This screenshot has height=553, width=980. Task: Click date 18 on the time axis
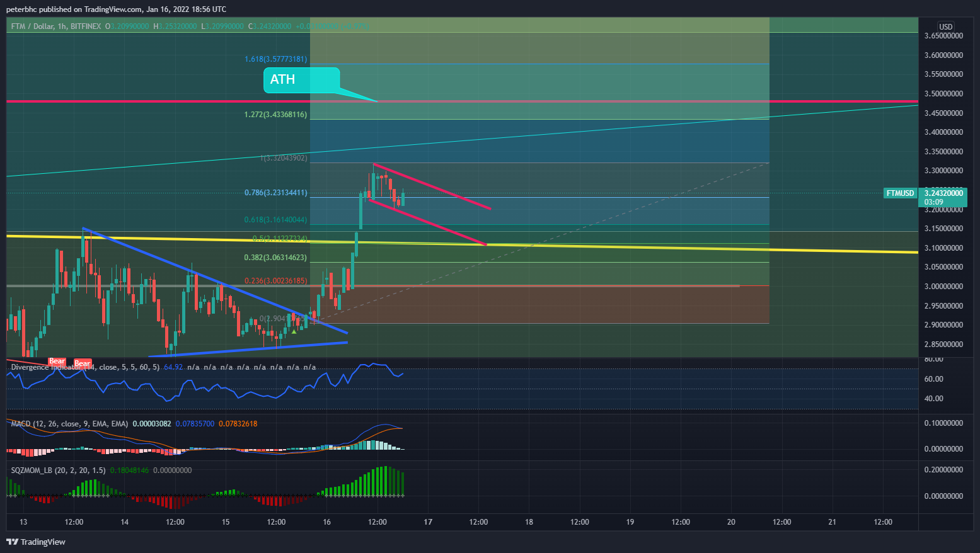click(529, 522)
